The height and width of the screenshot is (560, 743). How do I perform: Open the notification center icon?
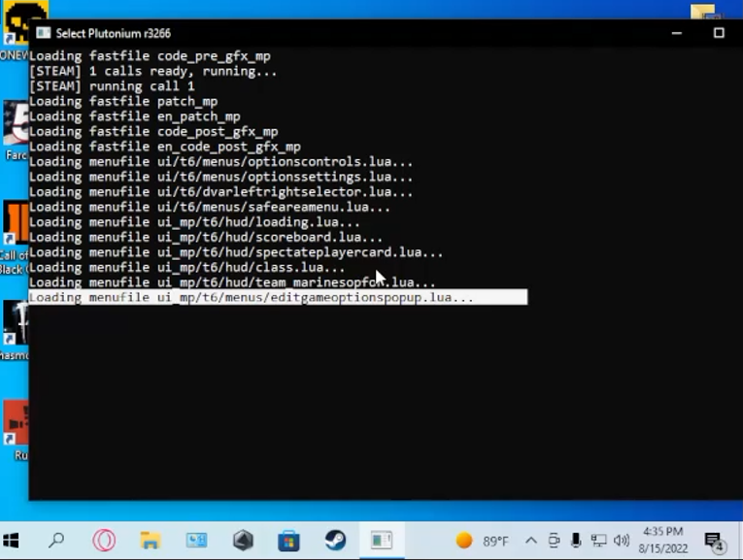click(715, 541)
